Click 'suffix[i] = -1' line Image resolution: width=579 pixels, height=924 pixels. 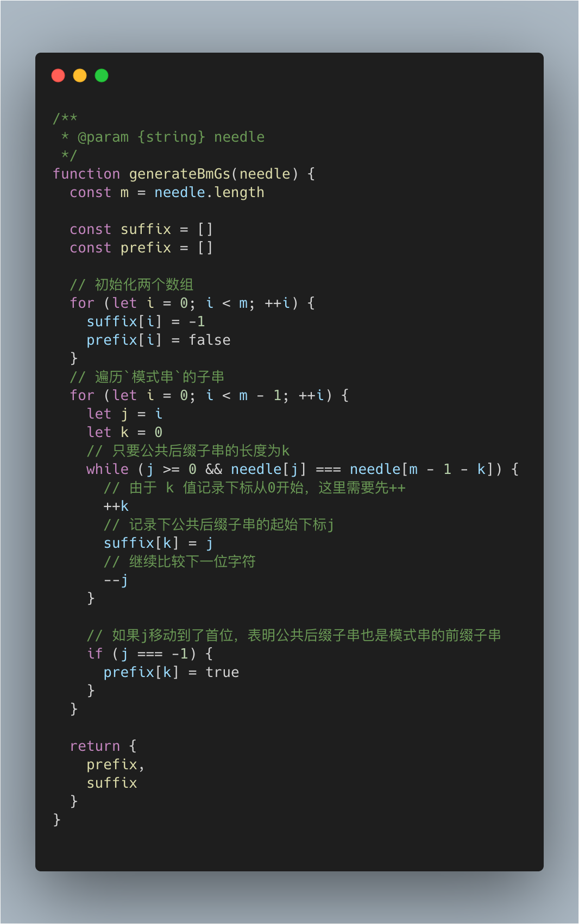point(146,321)
